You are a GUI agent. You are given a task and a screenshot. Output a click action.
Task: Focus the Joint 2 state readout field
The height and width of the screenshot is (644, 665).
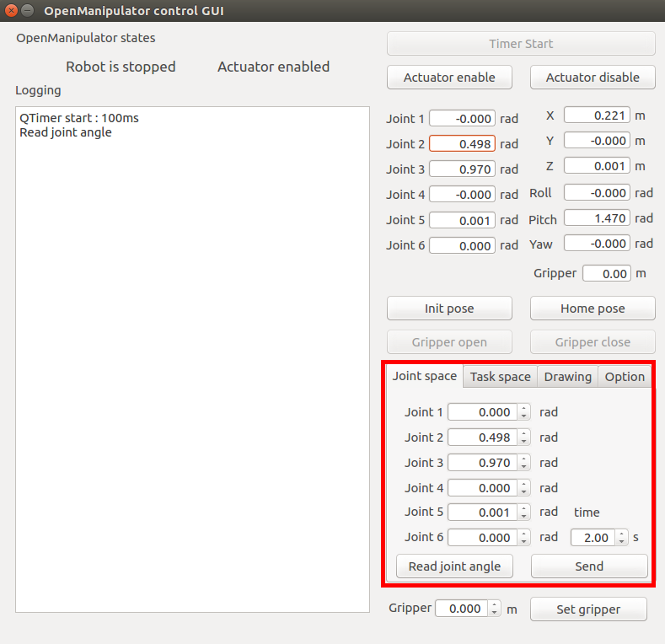(462, 144)
